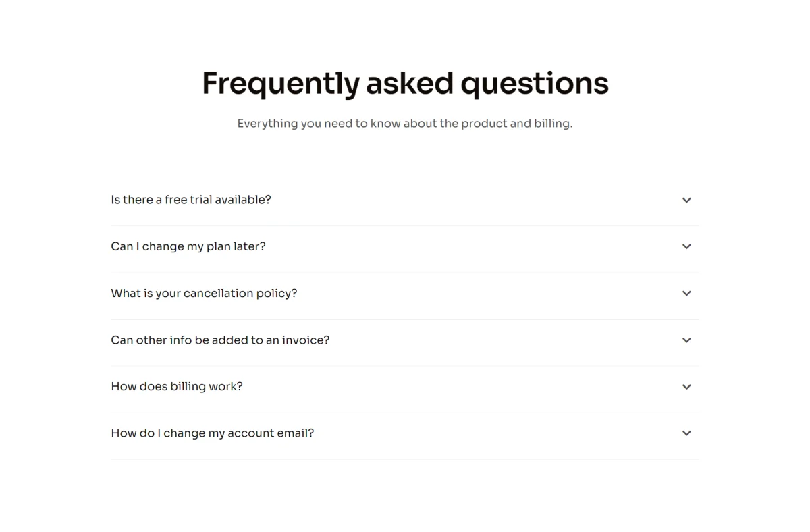This screenshot has width=810, height=532.
Task: Expand 'Can other info be added to an invoice?'
Action: pyautogui.click(x=220, y=340)
